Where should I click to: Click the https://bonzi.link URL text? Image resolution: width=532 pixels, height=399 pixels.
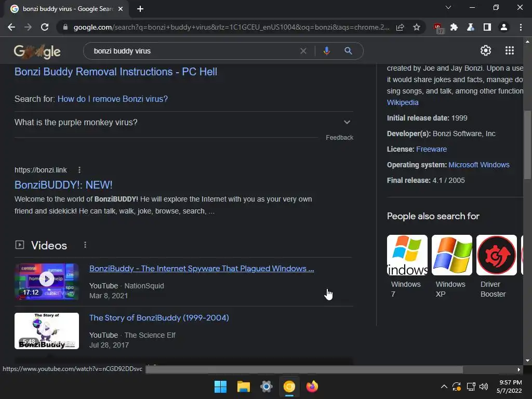[41, 170]
